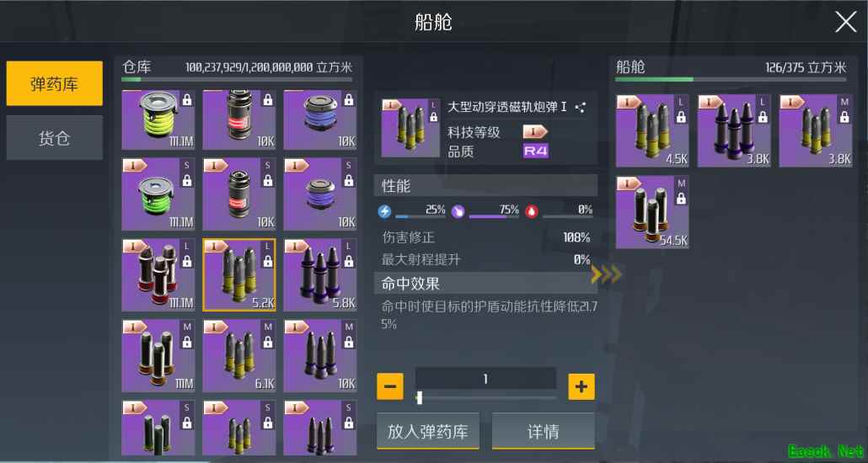This screenshot has width=868, height=463.
Task: Decrease quantity with the minus button
Action: pyautogui.click(x=389, y=386)
